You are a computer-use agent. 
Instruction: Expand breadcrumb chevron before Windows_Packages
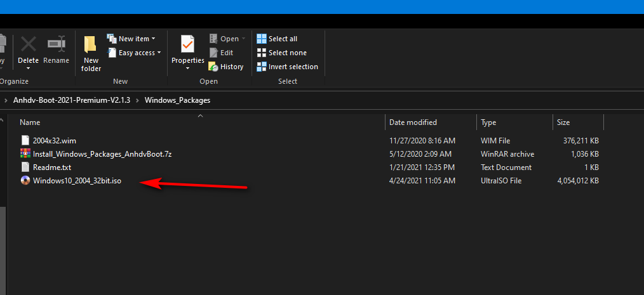pos(138,100)
